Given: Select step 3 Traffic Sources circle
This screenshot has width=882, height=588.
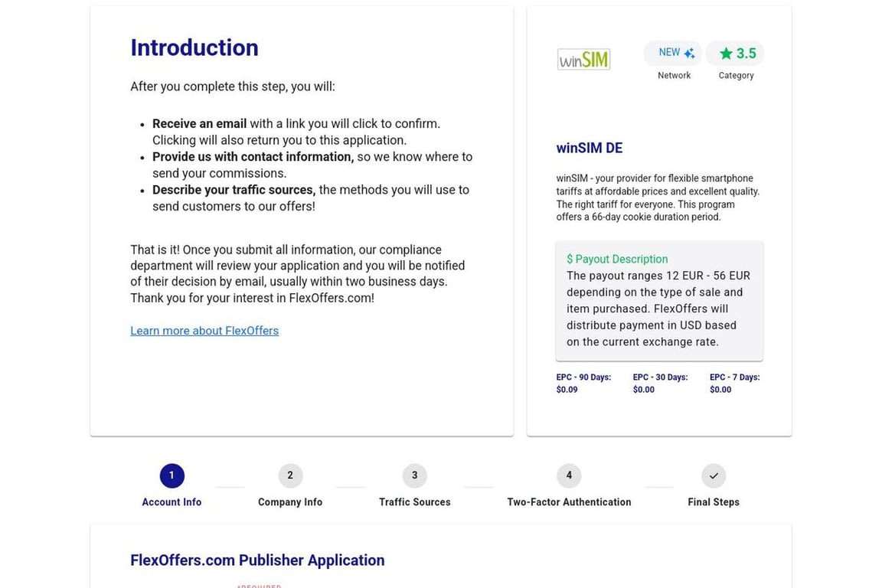Looking at the screenshot, I should pyautogui.click(x=414, y=475).
